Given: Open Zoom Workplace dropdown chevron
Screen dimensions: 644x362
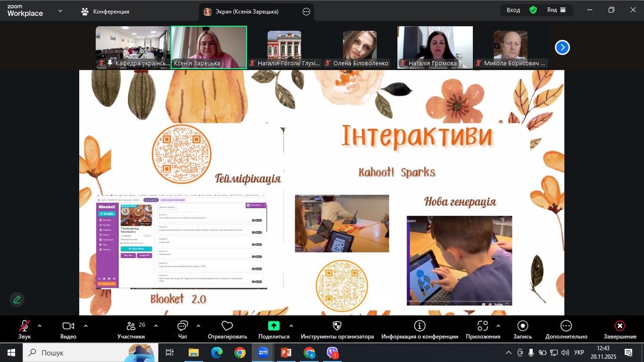Looking at the screenshot, I should [x=60, y=11].
